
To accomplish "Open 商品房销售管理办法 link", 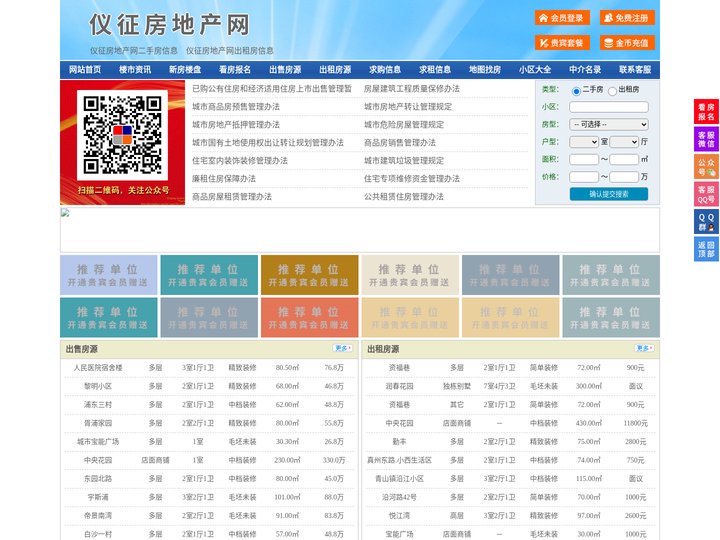I will [400, 142].
